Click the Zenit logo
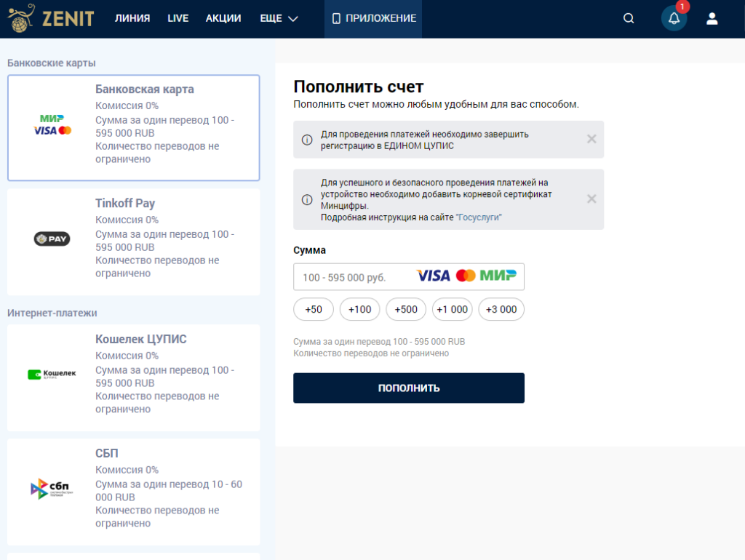This screenshot has width=745, height=560. point(51,18)
